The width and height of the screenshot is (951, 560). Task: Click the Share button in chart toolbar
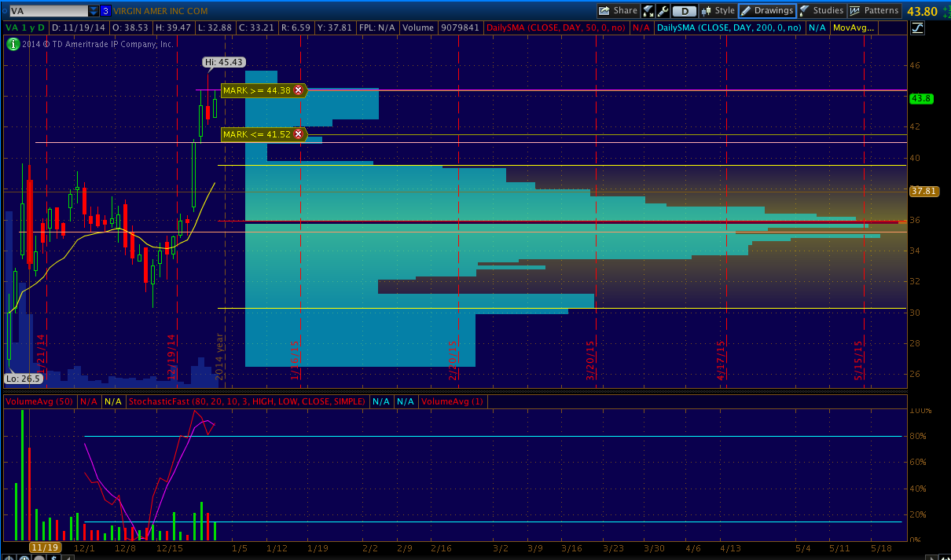(618, 11)
